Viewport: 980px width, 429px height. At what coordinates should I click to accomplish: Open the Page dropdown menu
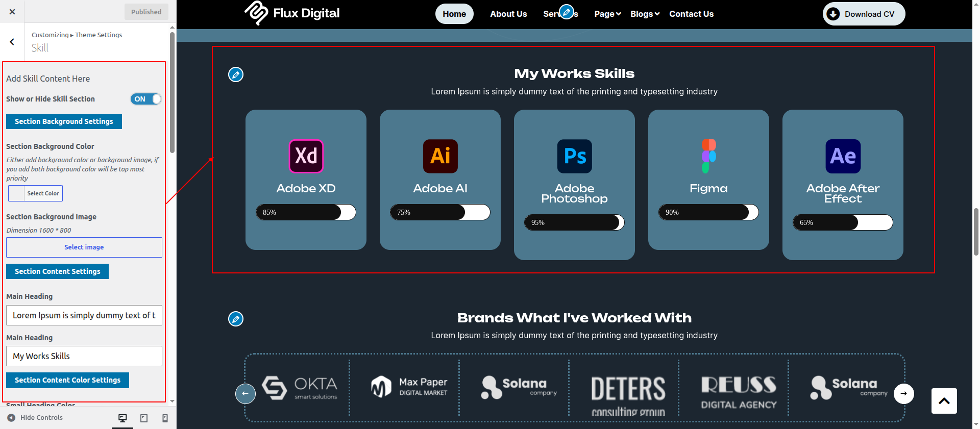607,14
